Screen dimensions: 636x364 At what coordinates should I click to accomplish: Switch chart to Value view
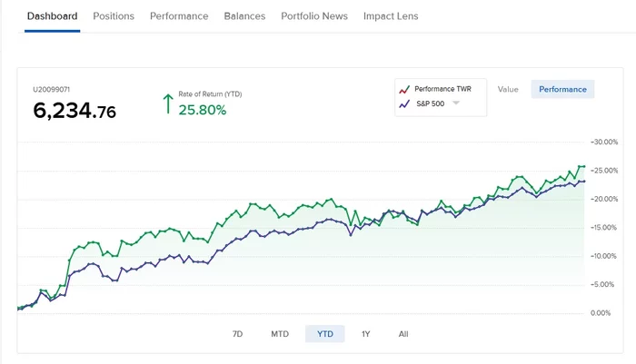(508, 89)
